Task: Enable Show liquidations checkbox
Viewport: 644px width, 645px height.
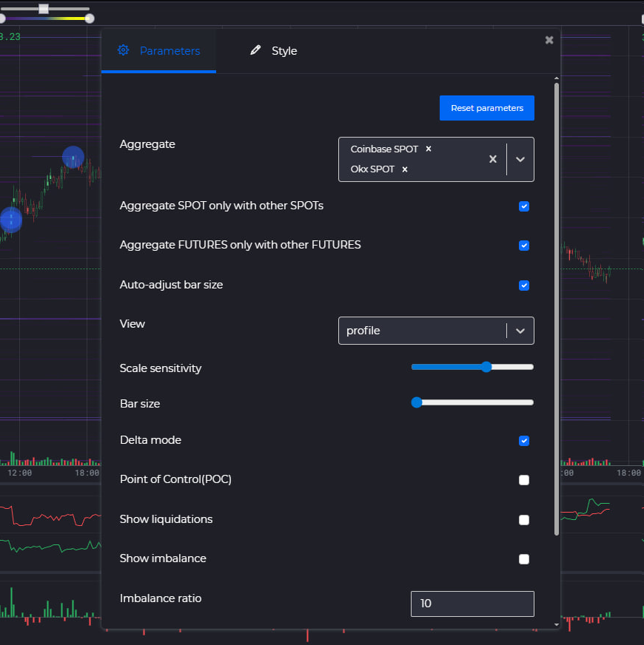Action: click(524, 520)
